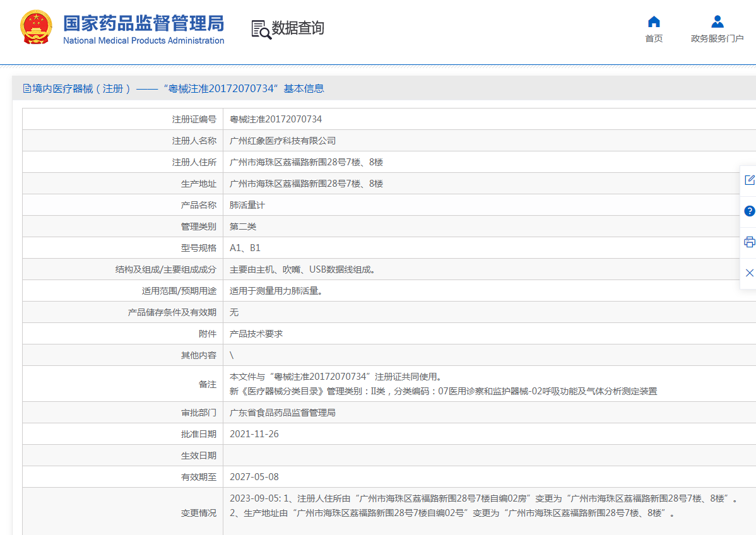756x535 pixels.
Task: Click the 本文件与注册证共同使用 remark line
Action: (336, 377)
